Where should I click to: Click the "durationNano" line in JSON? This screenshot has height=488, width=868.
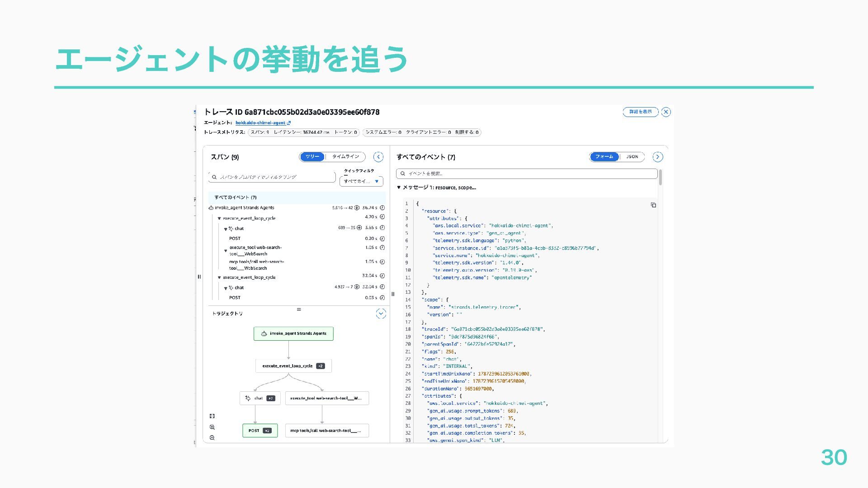(458, 389)
